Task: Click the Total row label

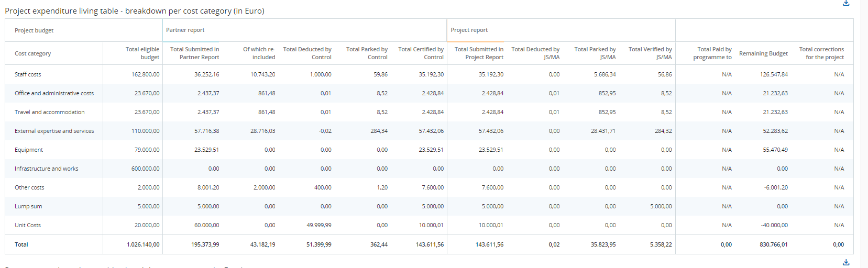Action: (21, 244)
